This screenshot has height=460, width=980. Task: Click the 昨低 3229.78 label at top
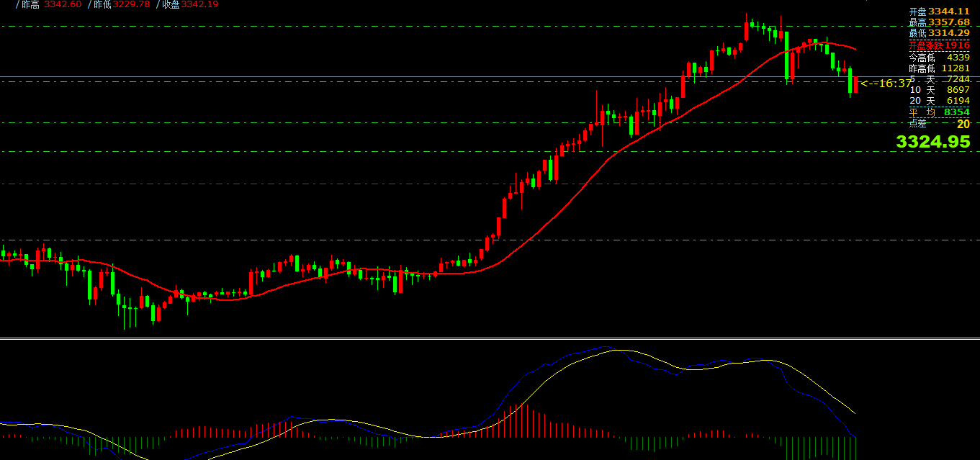[x=122, y=4]
